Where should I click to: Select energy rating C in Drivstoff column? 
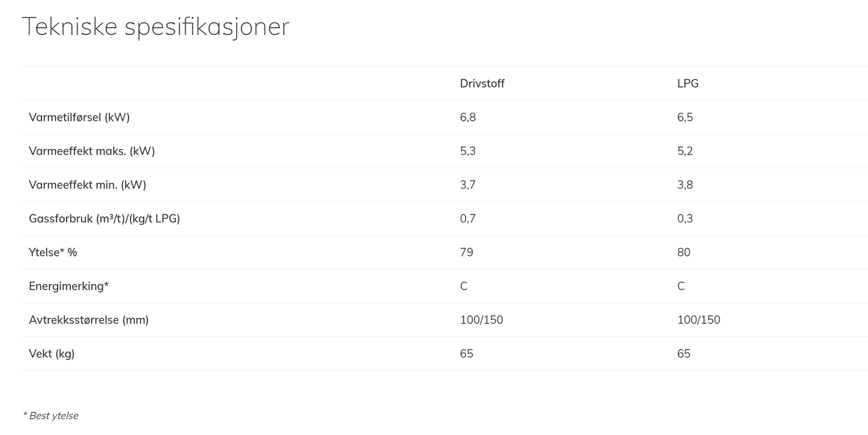464,286
